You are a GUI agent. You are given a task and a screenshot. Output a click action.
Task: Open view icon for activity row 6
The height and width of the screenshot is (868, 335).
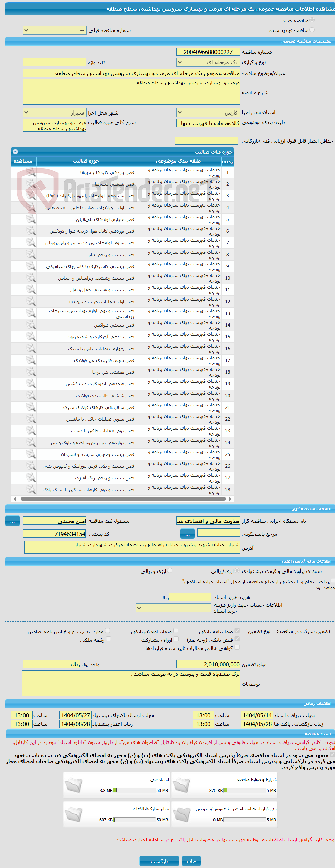(x=31, y=231)
